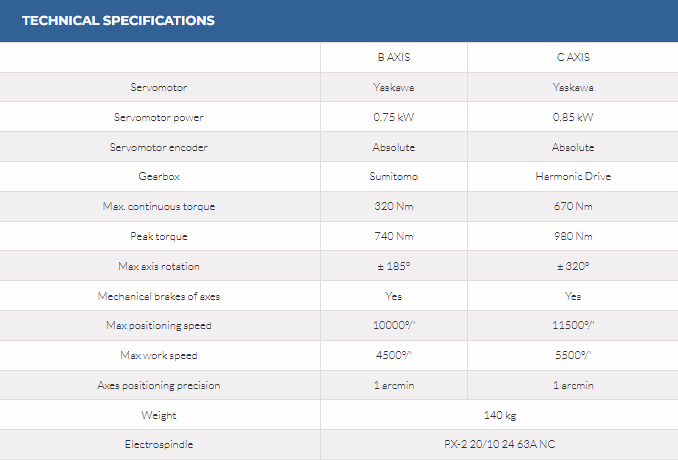This screenshot has height=460, width=678.
Task: Select the 0.75 kW cell
Action: point(393,117)
